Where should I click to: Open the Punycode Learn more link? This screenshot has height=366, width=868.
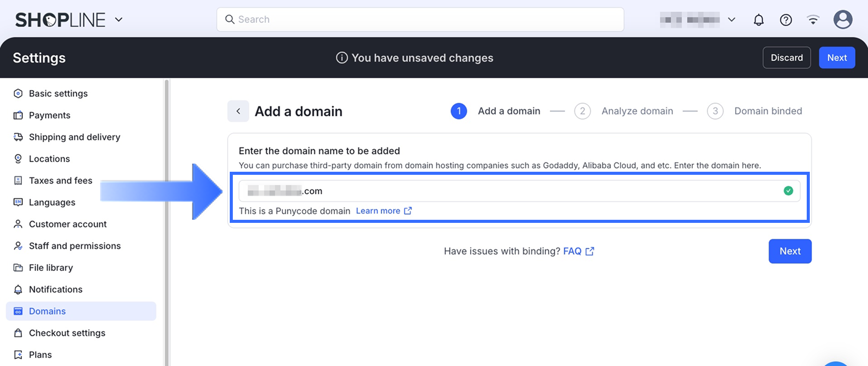coord(378,211)
